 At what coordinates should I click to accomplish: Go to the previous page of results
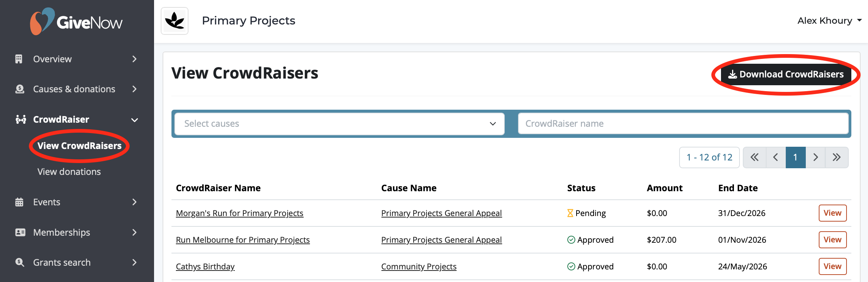pos(775,157)
